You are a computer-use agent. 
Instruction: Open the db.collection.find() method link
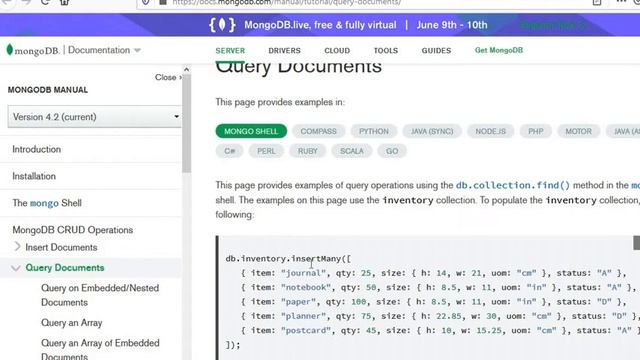[513, 185]
